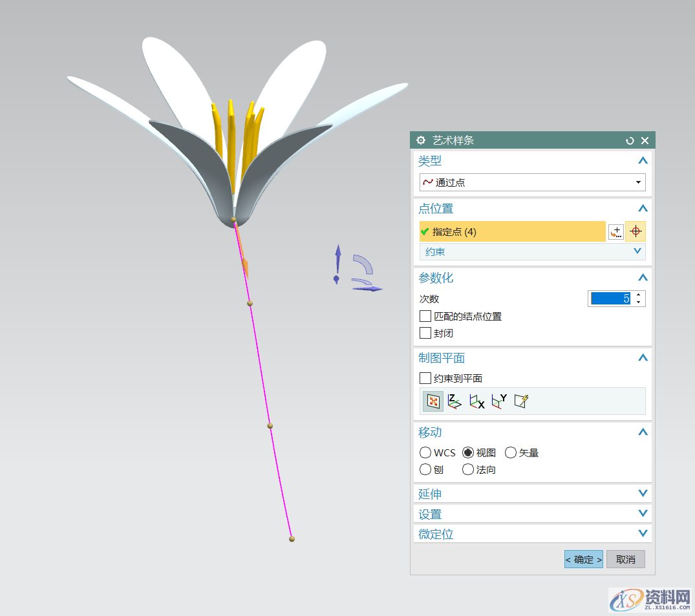Select the 矢量 movement radio button

point(511,452)
